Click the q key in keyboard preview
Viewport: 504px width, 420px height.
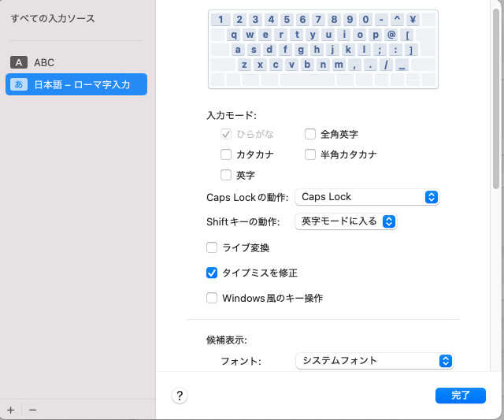(x=235, y=35)
